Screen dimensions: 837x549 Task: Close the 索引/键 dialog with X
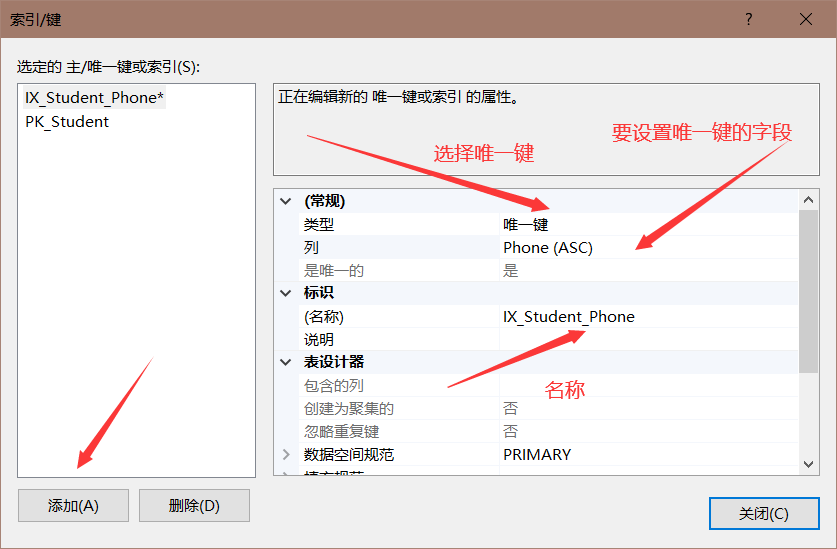(806, 19)
